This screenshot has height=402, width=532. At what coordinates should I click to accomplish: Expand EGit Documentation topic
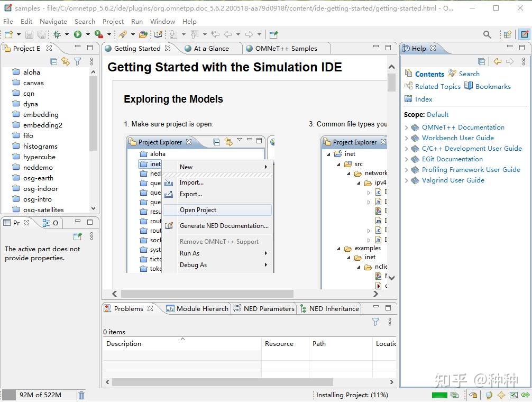407,159
